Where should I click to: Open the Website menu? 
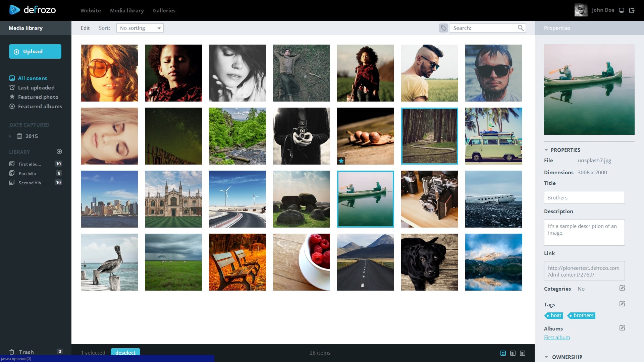point(91,11)
